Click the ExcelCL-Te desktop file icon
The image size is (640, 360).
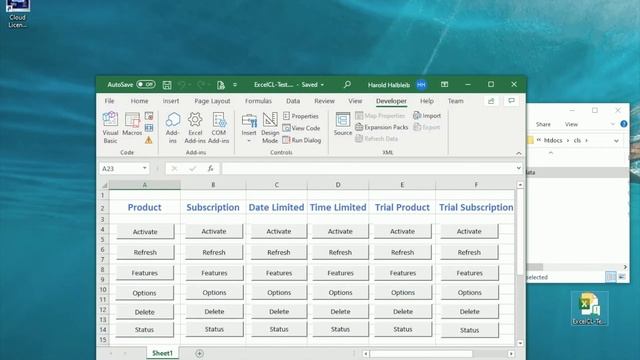click(589, 309)
